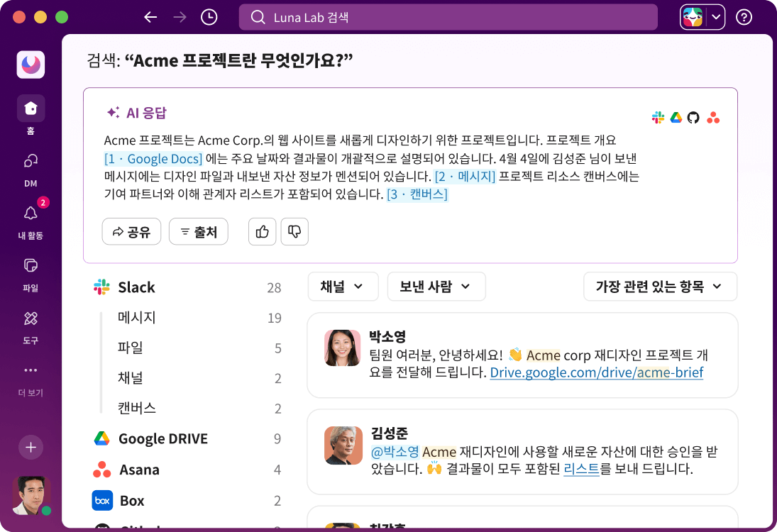This screenshot has height=532, width=777.
Task: Open the 홈 (Home) sidebar icon
Action: pyautogui.click(x=31, y=107)
